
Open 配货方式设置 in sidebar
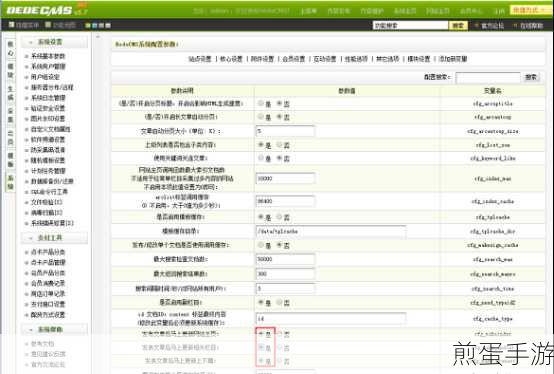tap(48, 315)
